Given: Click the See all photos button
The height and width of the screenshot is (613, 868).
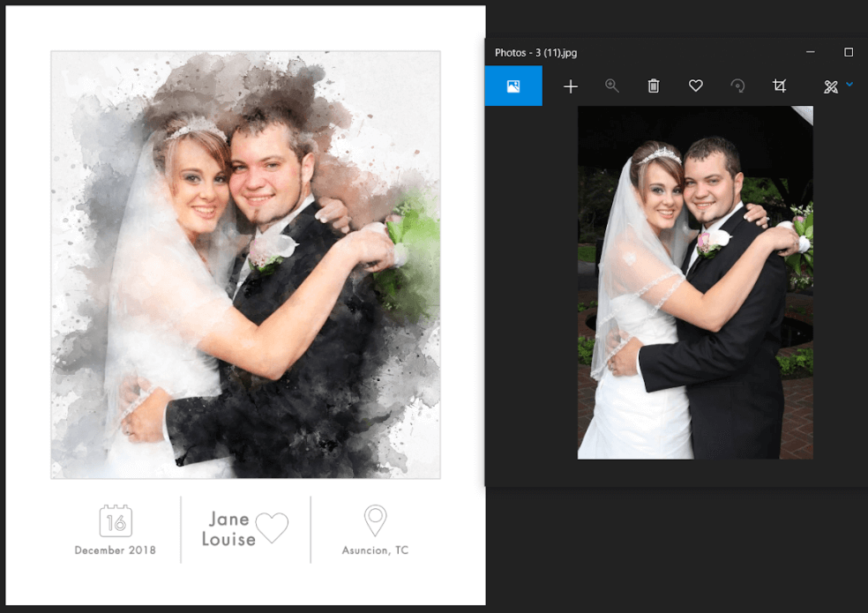Looking at the screenshot, I should [513, 86].
